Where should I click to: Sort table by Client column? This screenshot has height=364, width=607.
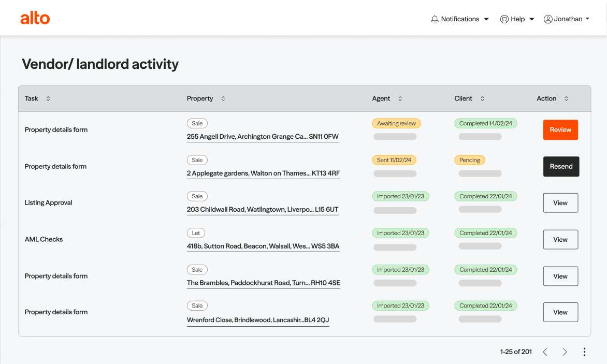click(482, 98)
